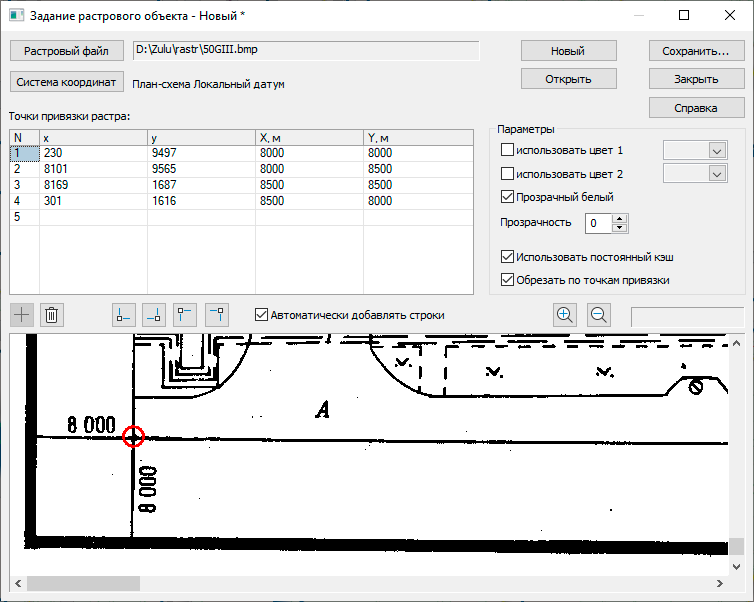Open the color 1 dropdown

coord(716,150)
